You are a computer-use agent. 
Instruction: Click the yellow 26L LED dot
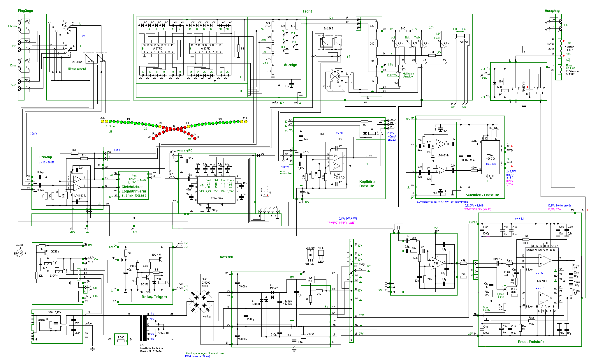pyautogui.click(x=103, y=121)
